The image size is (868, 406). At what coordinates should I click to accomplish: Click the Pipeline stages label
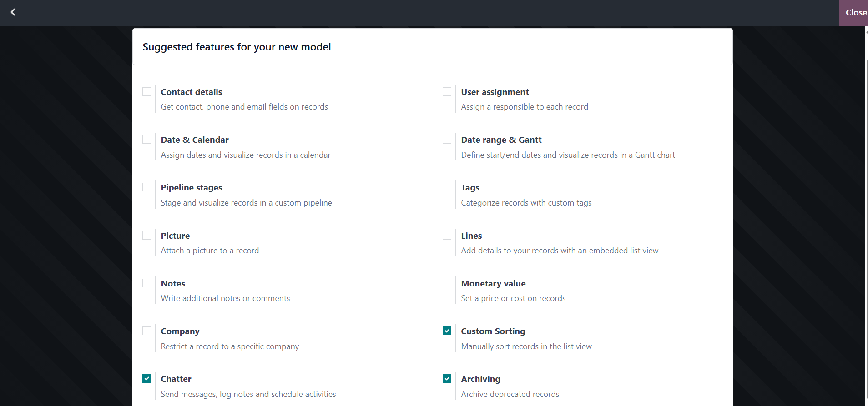pos(192,188)
